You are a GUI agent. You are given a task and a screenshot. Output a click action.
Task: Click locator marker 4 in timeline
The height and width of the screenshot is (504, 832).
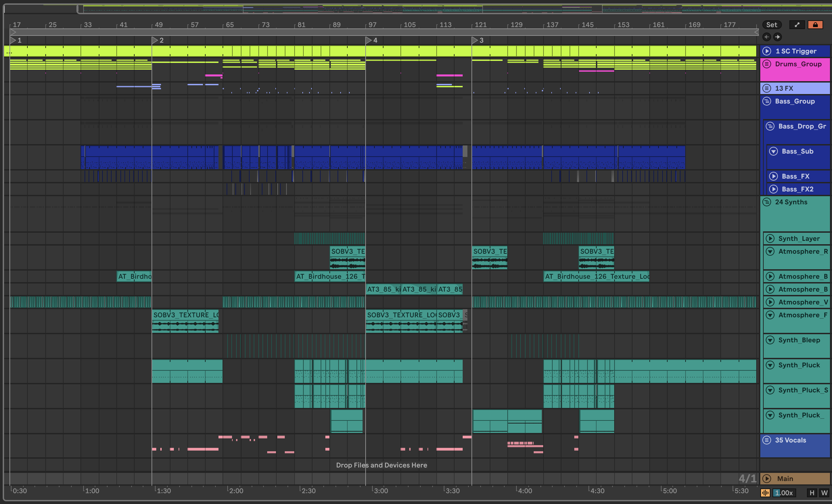click(x=369, y=40)
